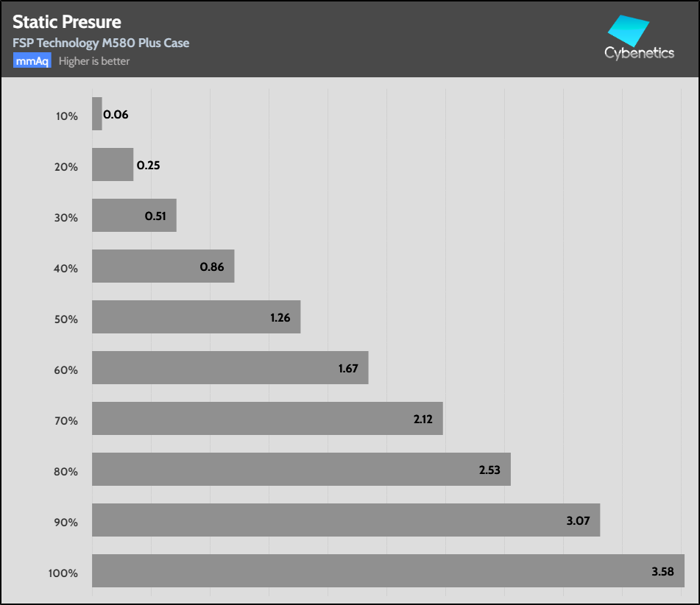Image resolution: width=700 pixels, height=605 pixels.
Task: Click the Cybenetics brand name text
Action: click(639, 53)
